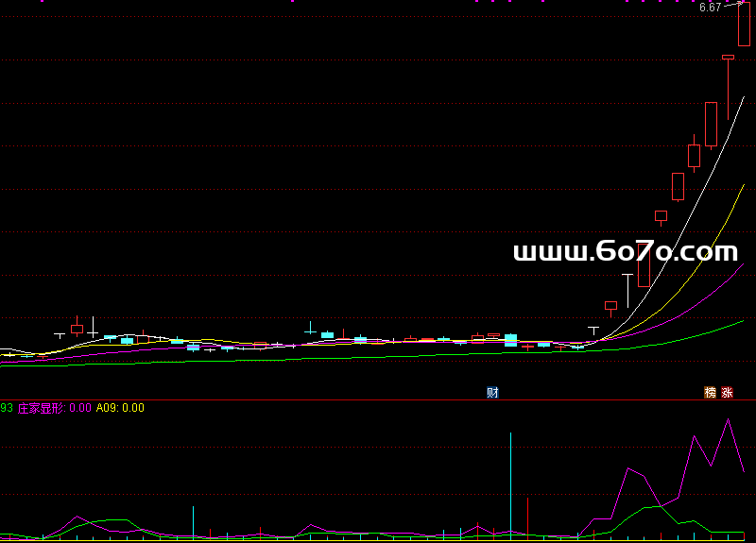Screen dimensions: 756x543
Task: Click the orange 榜 ranking marker icon
Action: tap(711, 393)
